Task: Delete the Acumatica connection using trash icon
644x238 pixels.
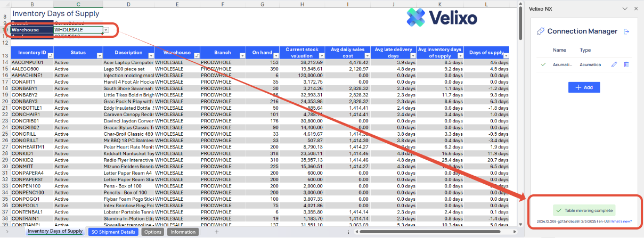Action: tap(626, 64)
